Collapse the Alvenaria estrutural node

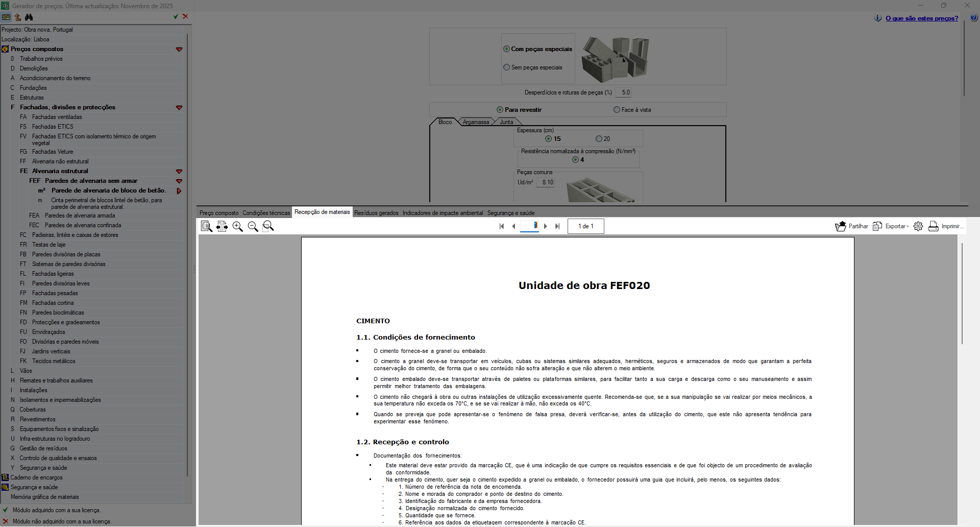click(179, 172)
